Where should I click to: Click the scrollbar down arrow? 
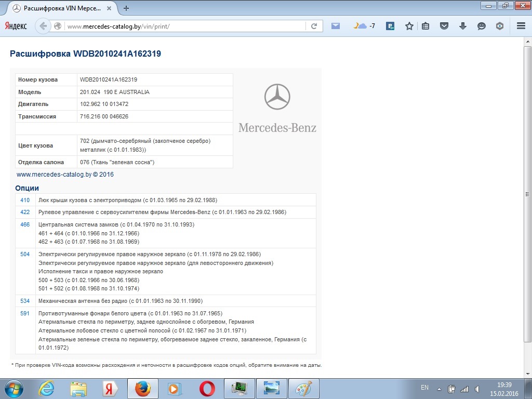tap(528, 374)
